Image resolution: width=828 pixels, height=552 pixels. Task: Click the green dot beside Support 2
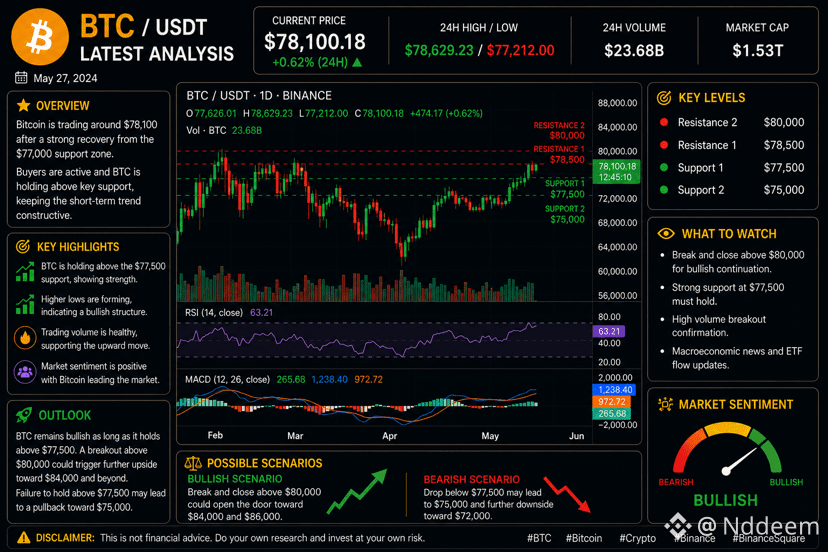pyautogui.click(x=664, y=190)
